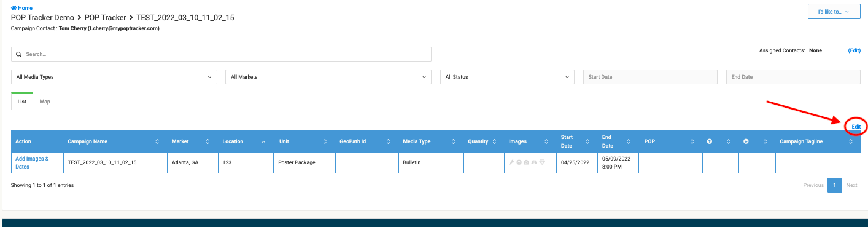Go to POP Tracker Demo breadcrumb
868x227 pixels.
coord(42,18)
